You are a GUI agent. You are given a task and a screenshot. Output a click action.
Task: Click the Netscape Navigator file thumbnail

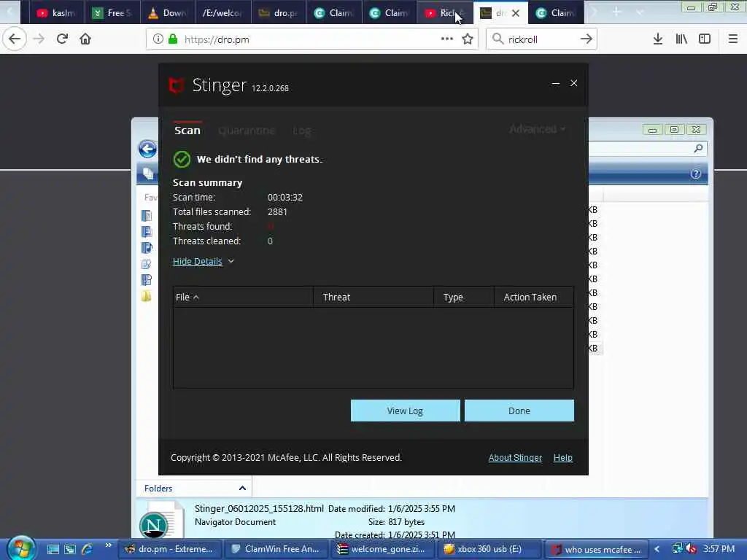click(x=161, y=520)
